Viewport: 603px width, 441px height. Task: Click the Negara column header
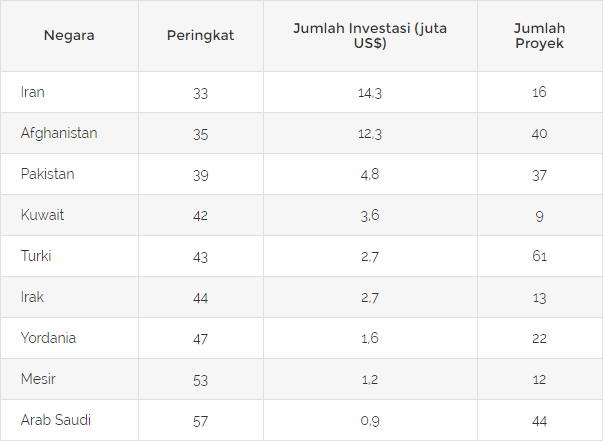(69, 36)
